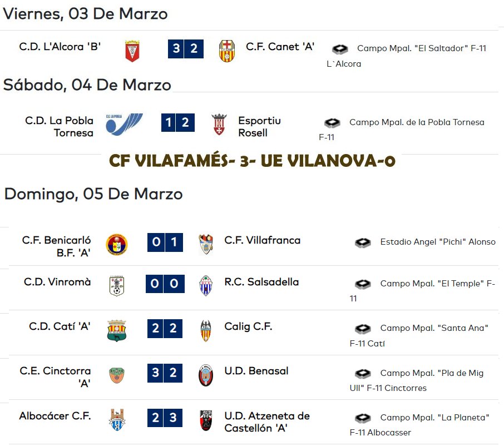Click stadium icon beside Estadio Angel Pichi Alonso
Viewport: 504px width, 446px height.
[363, 242]
